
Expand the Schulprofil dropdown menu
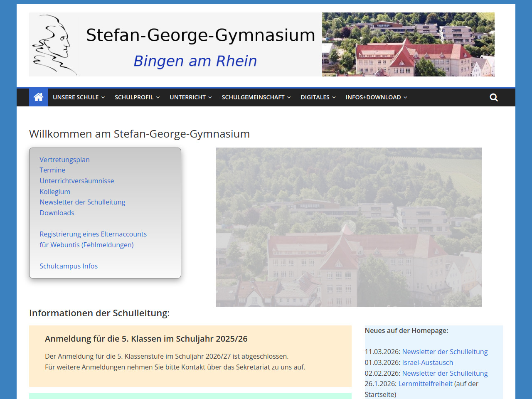click(x=137, y=97)
